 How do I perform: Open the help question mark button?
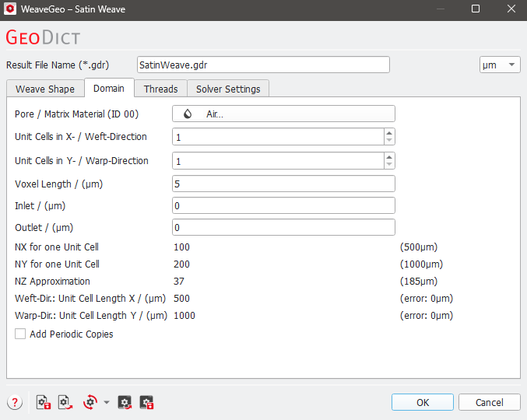[15, 402]
